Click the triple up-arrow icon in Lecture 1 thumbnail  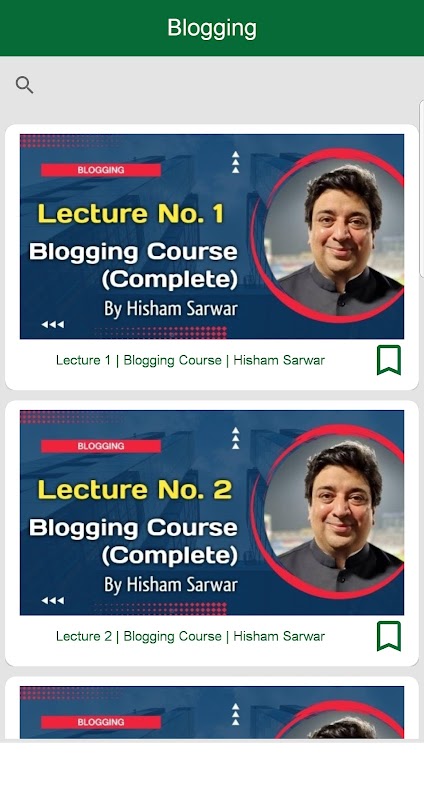235,162
